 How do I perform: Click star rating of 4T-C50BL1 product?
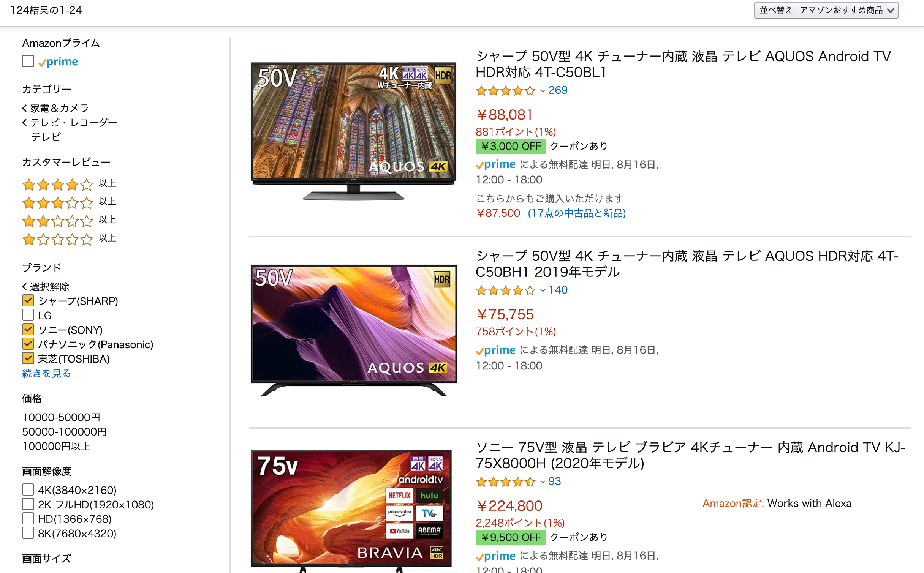pyautogui.click(x=505, y=91)
